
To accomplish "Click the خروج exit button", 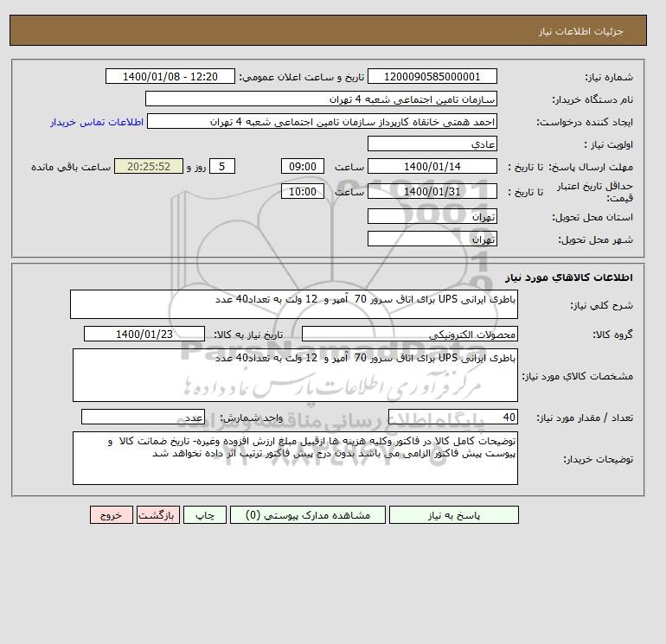I will click(112, 515).
